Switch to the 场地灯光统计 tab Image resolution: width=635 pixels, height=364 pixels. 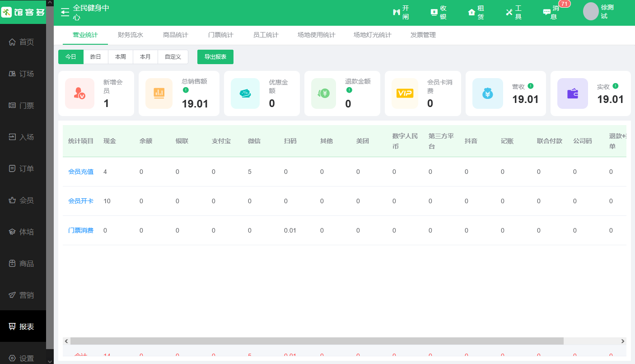point(373,35)
